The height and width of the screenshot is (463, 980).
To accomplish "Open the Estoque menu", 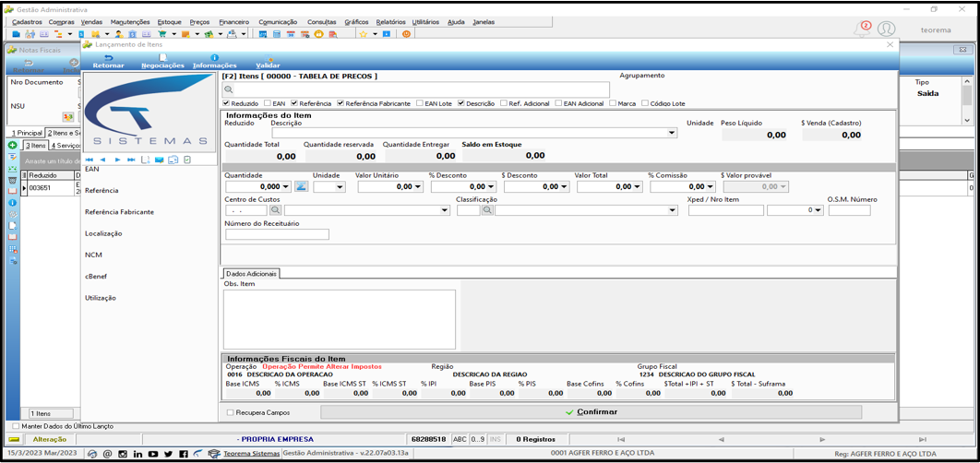I will (170, 22).
